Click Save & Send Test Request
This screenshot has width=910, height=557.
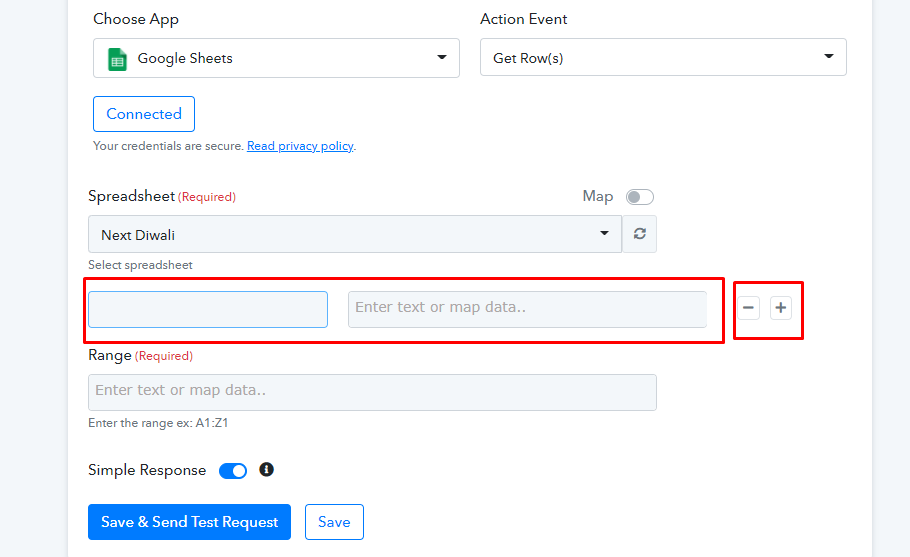(x=189, y=522)
